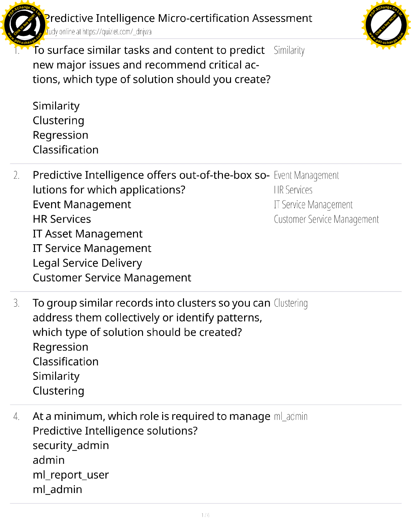Click the question number 3 marker
The image size is (411, 532).
tap(16, 303)
